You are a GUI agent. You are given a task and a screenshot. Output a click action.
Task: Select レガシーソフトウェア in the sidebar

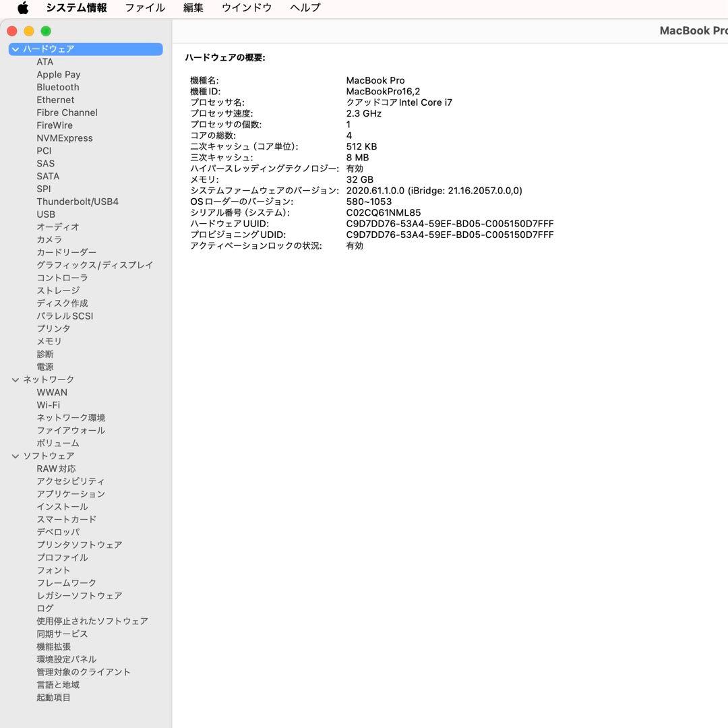click(80, 596)
